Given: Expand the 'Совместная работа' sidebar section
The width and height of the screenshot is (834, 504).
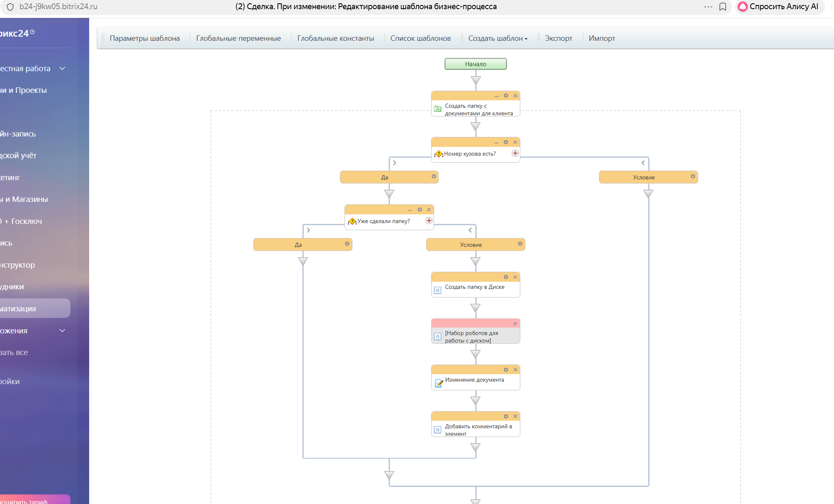Looking at the screenshot, I should point(62,68).
